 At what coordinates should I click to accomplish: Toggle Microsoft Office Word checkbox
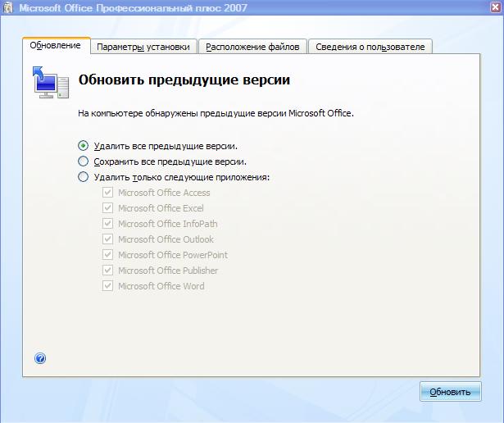[x=107, y=286]
